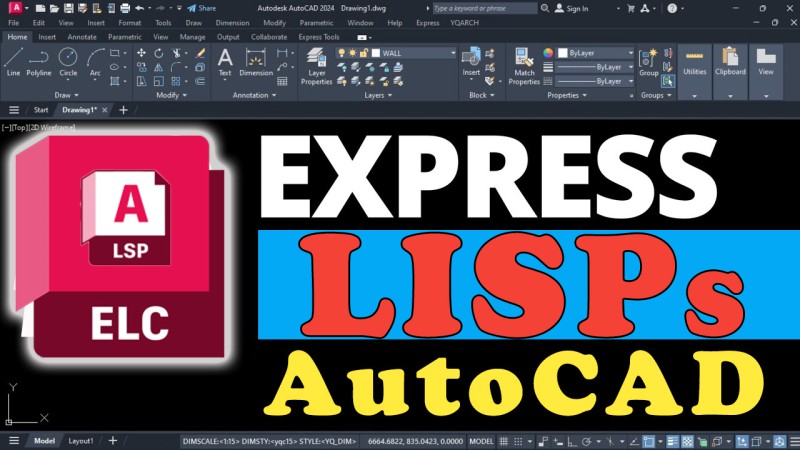Select the Line drawing tool
Screen dimensions: 800x450
point(13,62)
